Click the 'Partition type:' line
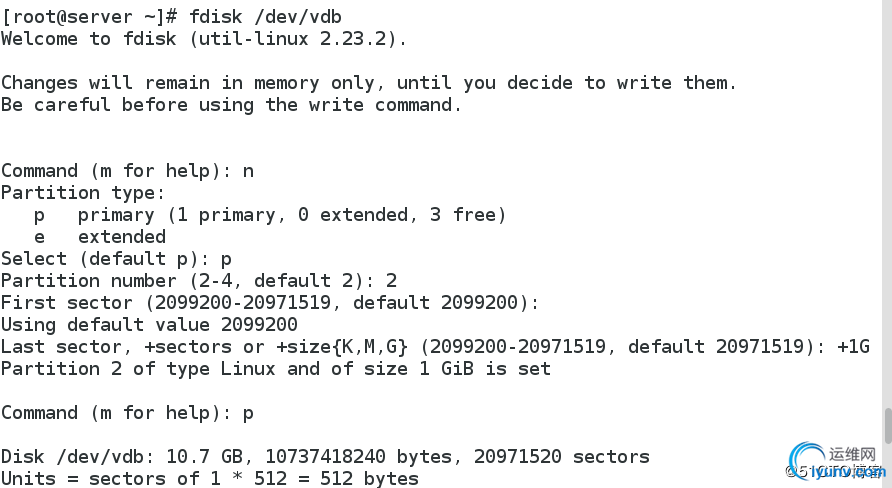 tap(83, 193)
